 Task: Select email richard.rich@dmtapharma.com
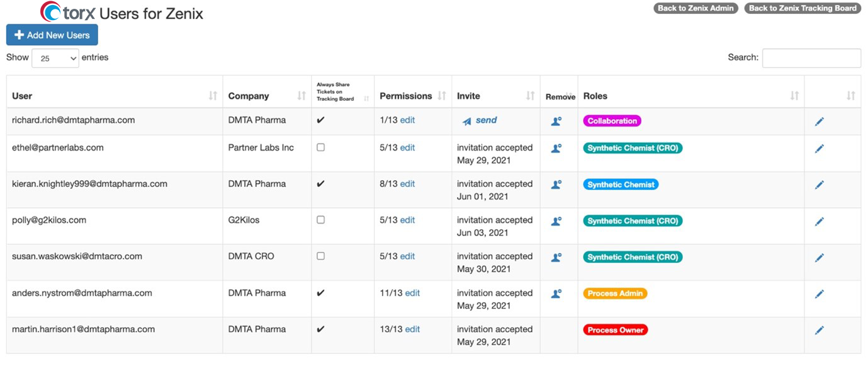click(x=74, y=120)
